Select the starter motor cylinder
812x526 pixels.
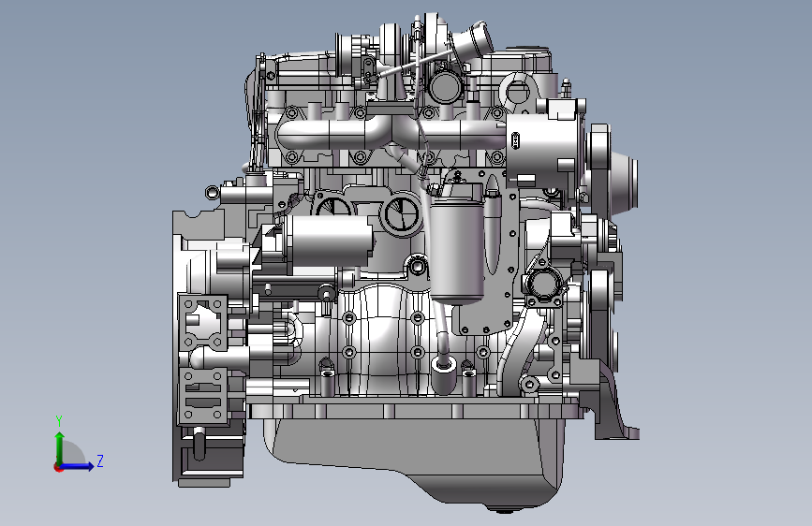coord(329,241)
